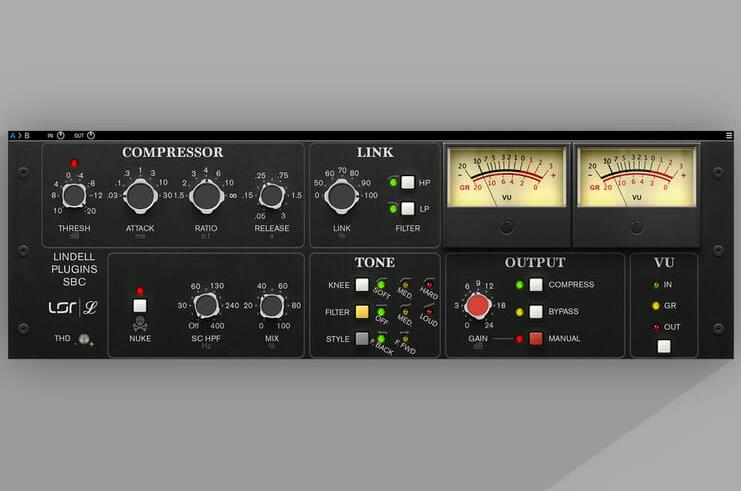Click the THD trim screw
Viewport: 741px width, 491px height.
pos(84,339)
